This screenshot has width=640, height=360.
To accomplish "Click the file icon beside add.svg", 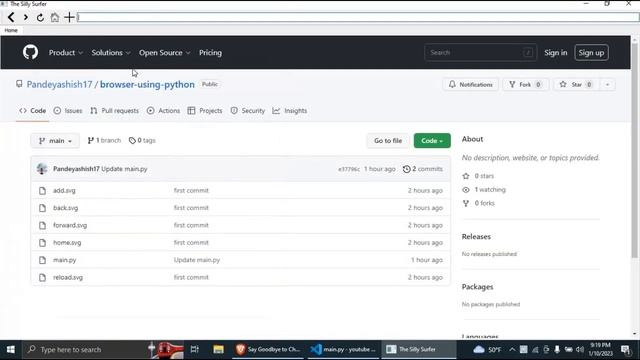I will coord(42,191).
